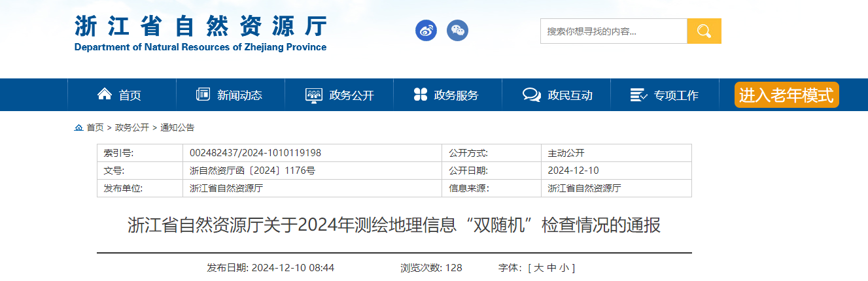Click the Department of Natural Resources English subtitle
The height and width of the screenshot is (281, 868).
[x=200, y=47]
